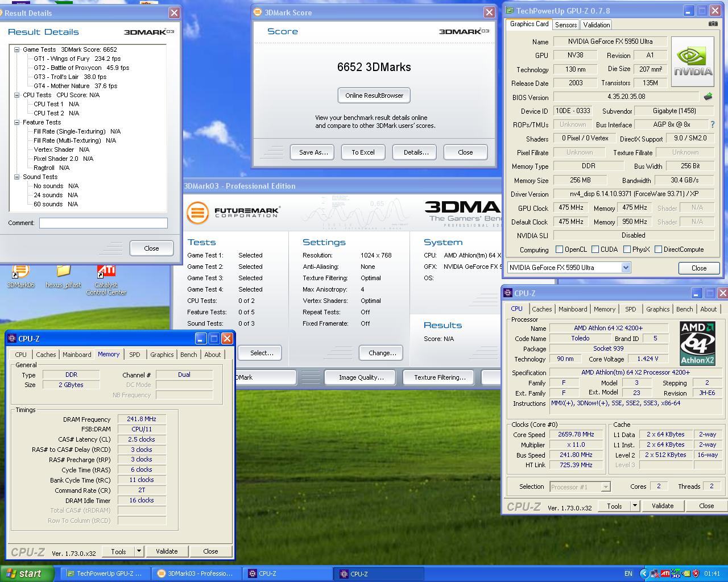
Task: Switch to the Validation tab in GPU-Z
Action: 597,24
